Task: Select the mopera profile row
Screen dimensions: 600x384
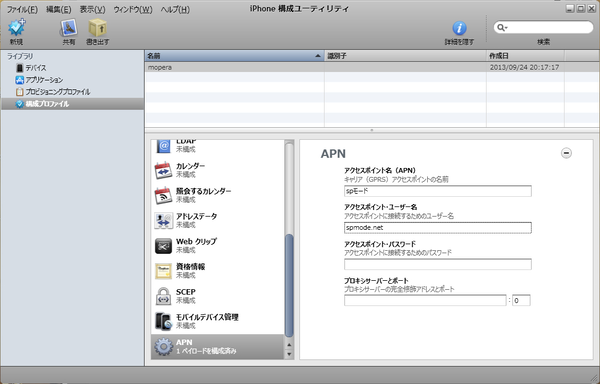Action: coord(372,67)
